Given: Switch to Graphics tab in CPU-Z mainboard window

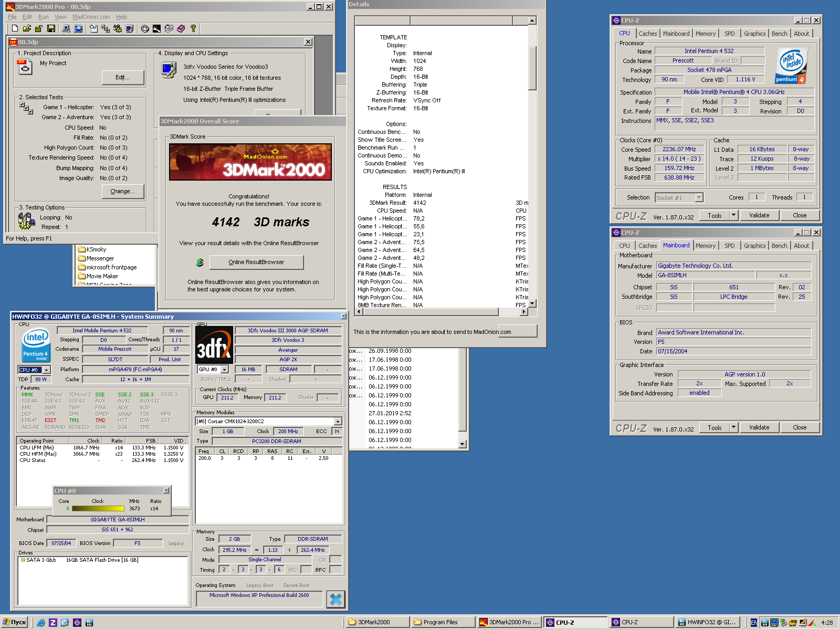Looking at the screenshot, I should 754,246.
